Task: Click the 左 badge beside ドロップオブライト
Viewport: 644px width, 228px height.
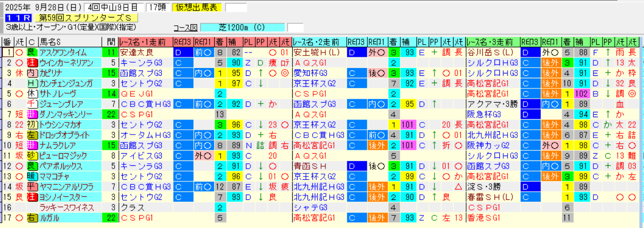Action: click(x=32, y=135)
